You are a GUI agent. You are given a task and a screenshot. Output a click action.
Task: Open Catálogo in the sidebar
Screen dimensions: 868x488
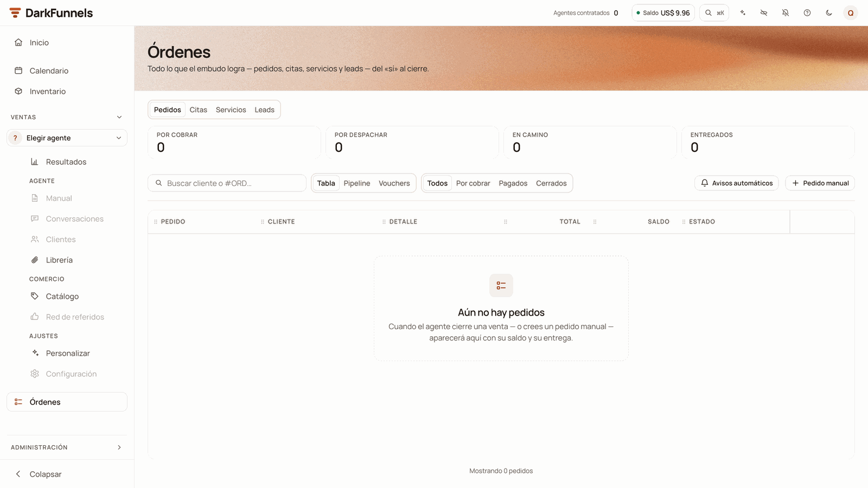[x=75, y=296]
